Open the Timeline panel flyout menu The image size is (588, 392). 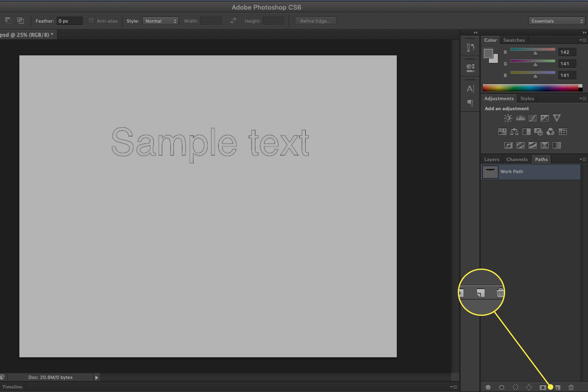click(x=454, y=387)
